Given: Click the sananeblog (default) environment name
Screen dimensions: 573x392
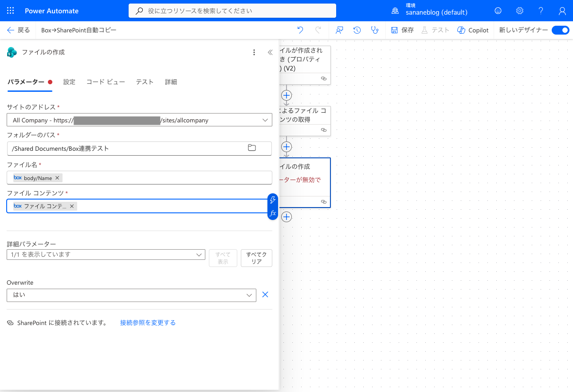Looking at the screenshot, I should coord(436,13).
